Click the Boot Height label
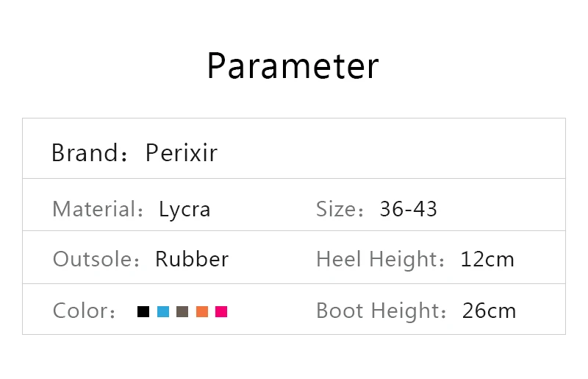The height and width of the screenshot is (379, 588). [x=378, y=311]
